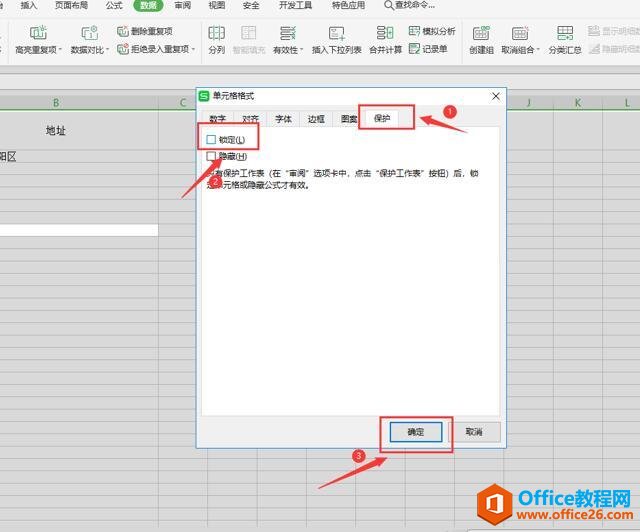This screenshot has width=640, height=532.
Task: Open the 开发工具 ribbon tab
Action: click(296, 5)
